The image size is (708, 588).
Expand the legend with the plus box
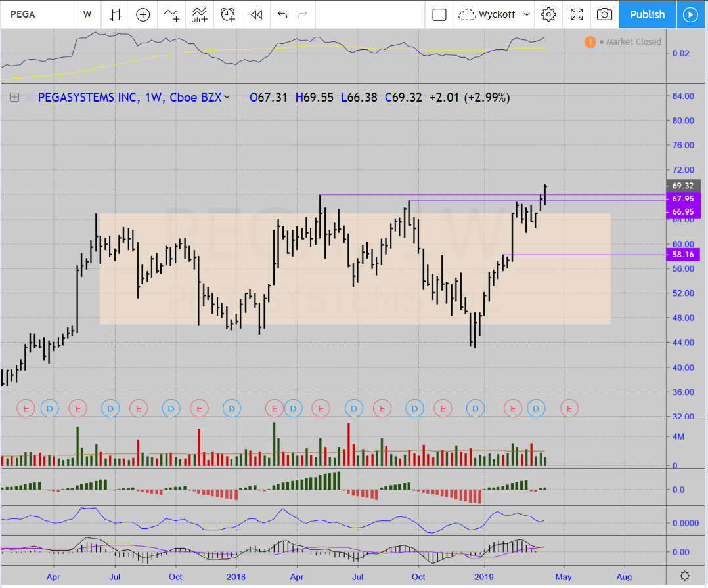14,98
